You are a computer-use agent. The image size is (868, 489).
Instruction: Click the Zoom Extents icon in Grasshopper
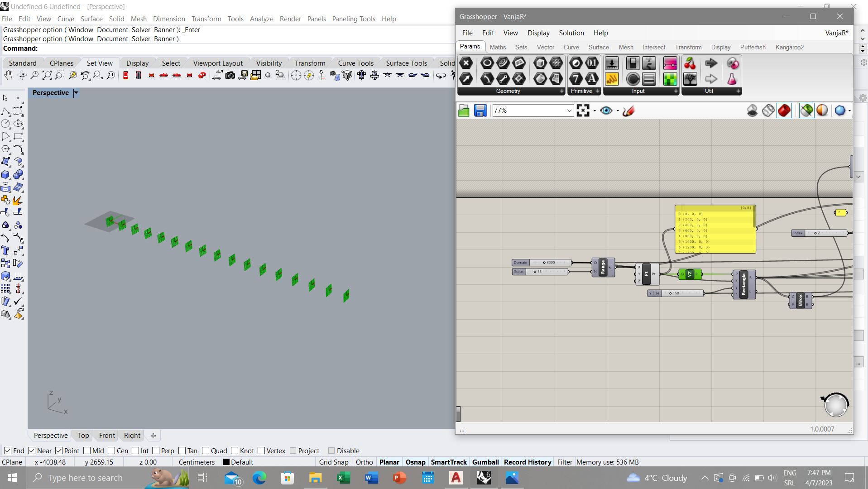point(583,110)
